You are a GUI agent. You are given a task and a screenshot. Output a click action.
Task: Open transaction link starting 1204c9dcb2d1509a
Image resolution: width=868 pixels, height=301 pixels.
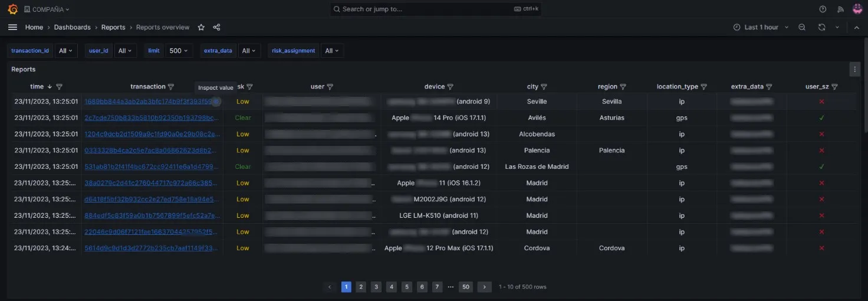coord(152,134)
